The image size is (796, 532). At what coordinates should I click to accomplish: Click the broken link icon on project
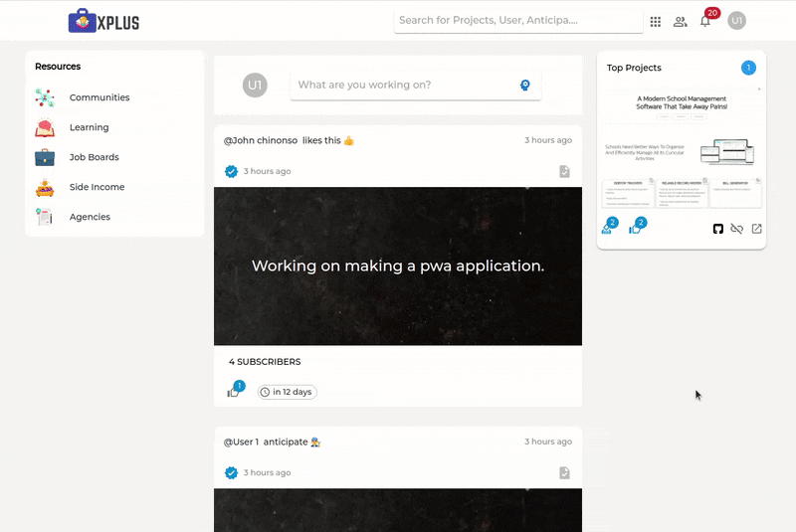tap(736, 229)
